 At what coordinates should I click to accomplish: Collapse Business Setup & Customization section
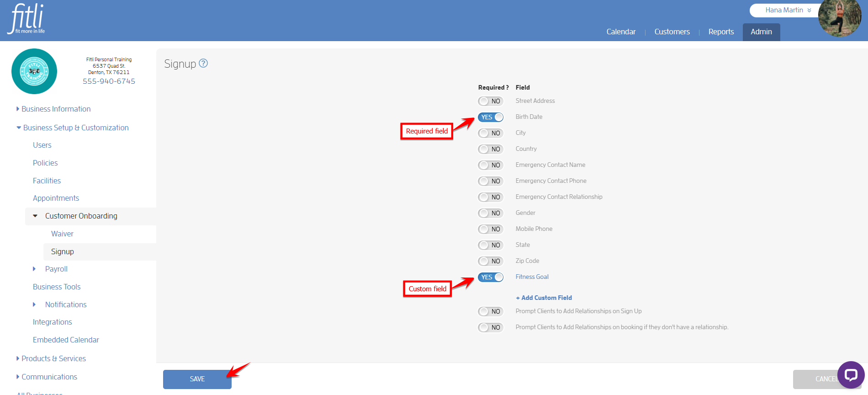[x=73, y=128]
